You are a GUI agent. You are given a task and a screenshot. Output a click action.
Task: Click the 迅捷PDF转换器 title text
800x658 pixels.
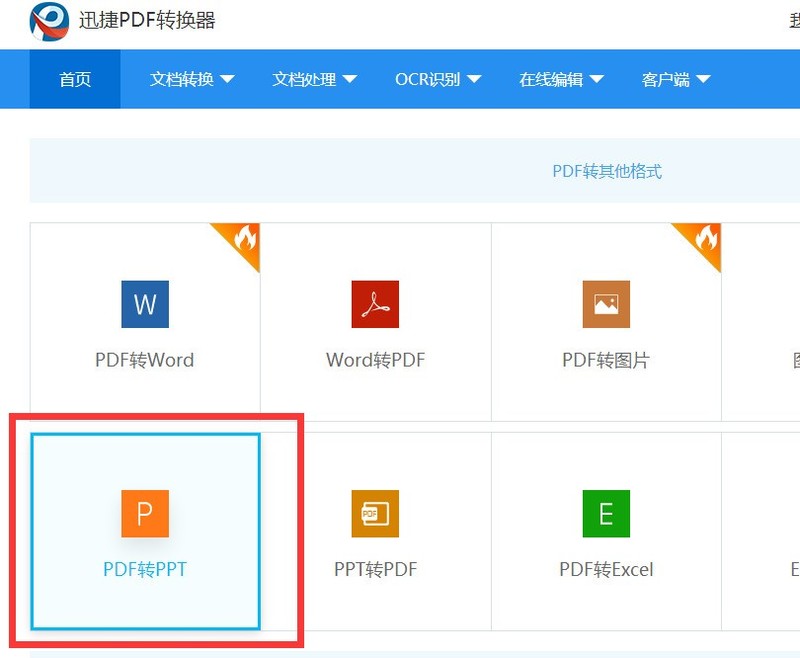(147, 20)
